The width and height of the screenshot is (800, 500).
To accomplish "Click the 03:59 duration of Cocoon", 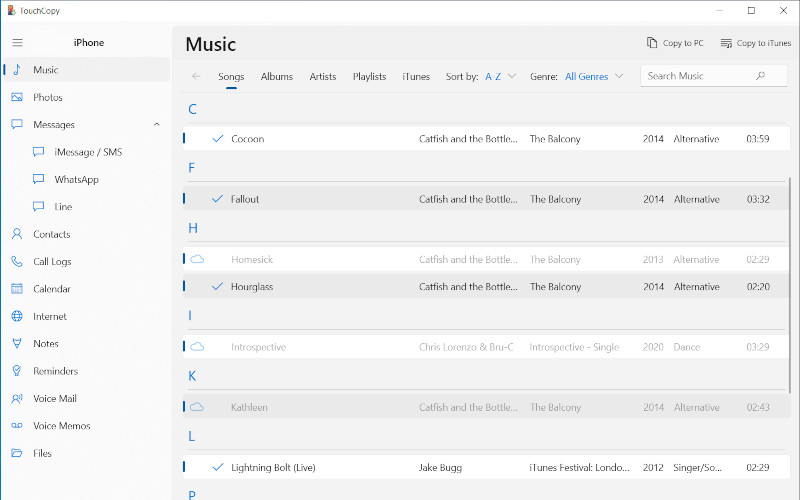I will coord(758,139).
